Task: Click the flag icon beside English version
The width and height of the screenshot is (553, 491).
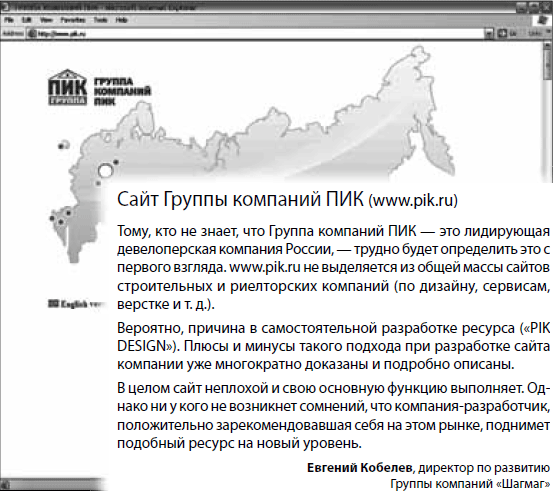Action: pos(53,304)
